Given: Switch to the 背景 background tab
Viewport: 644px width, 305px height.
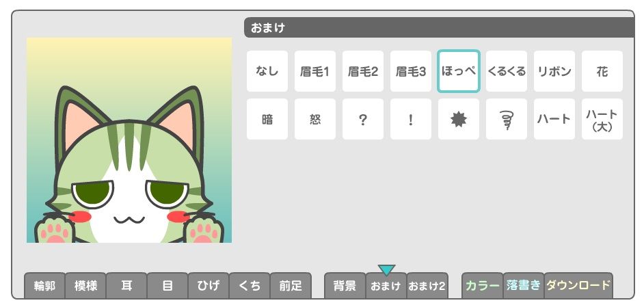Looking at the screenshot, I should click(345, 286).
